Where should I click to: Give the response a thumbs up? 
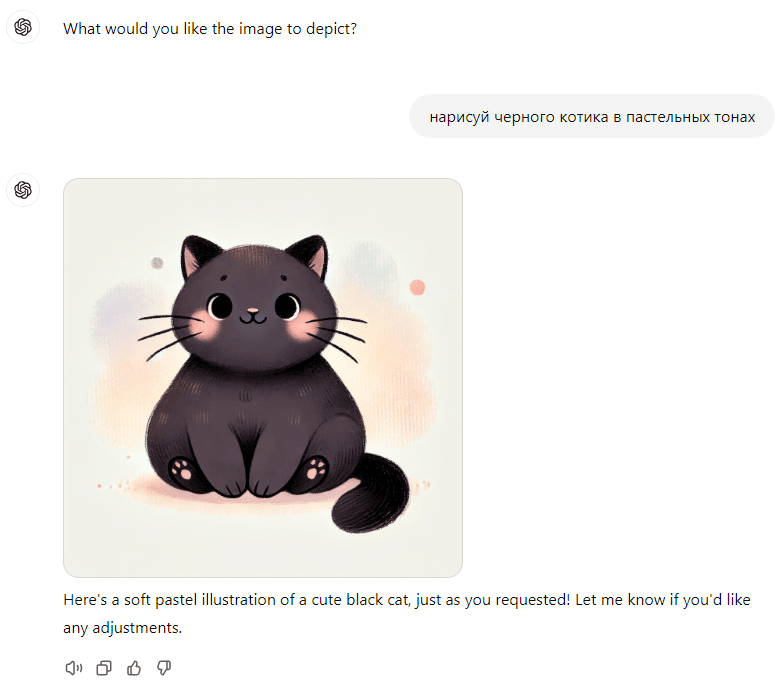point(134,668)
